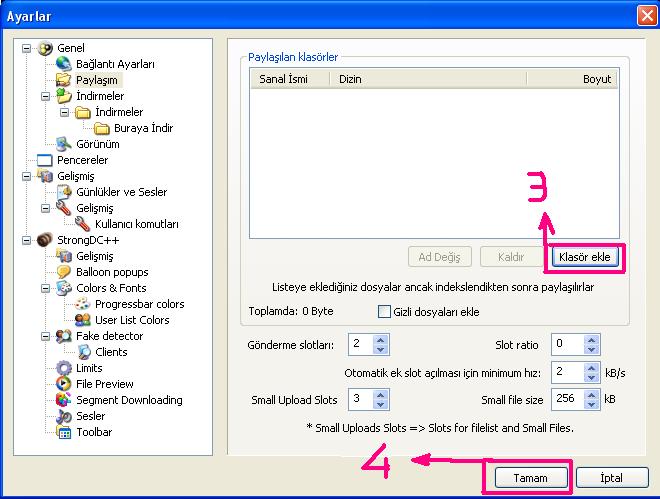This screenshot has width=660, height=499.
Task: Collapse the Genel tree node
Action: pos(26,48)
